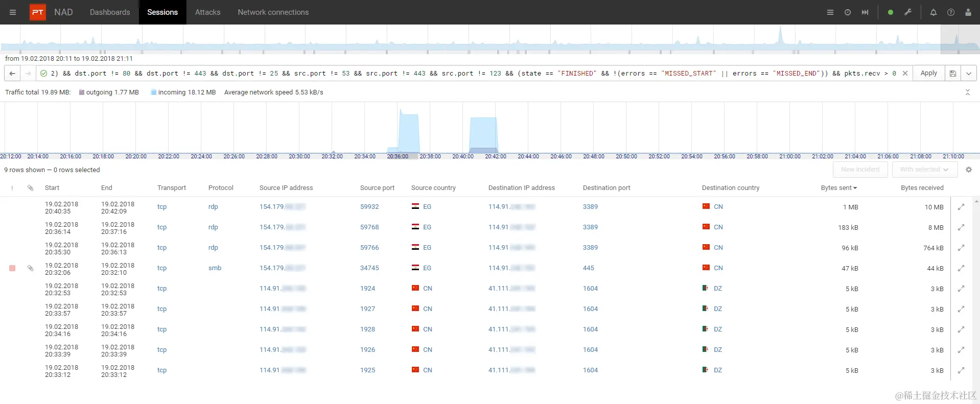The image size is (980, 404).
Task: Expand the 20:40:35 rdp session details
Action: pyautogui.click(x=961, y=207)
